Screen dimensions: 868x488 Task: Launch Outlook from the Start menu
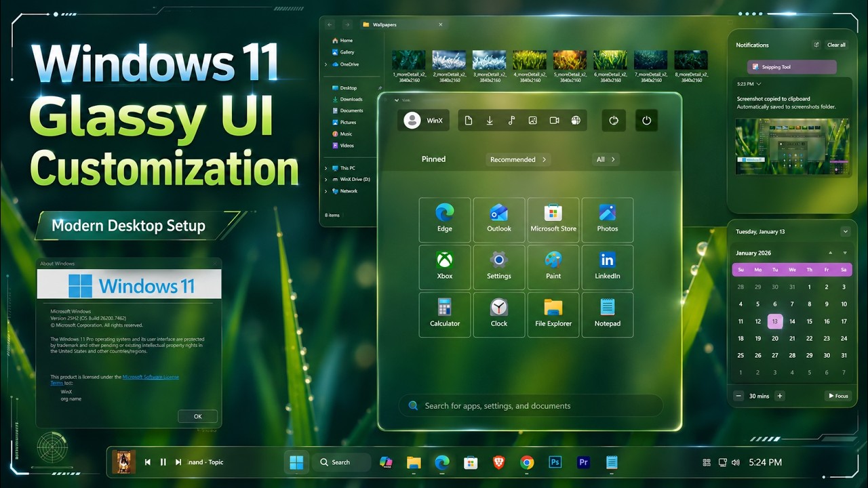pyautogui.click(x=499, y=220)
